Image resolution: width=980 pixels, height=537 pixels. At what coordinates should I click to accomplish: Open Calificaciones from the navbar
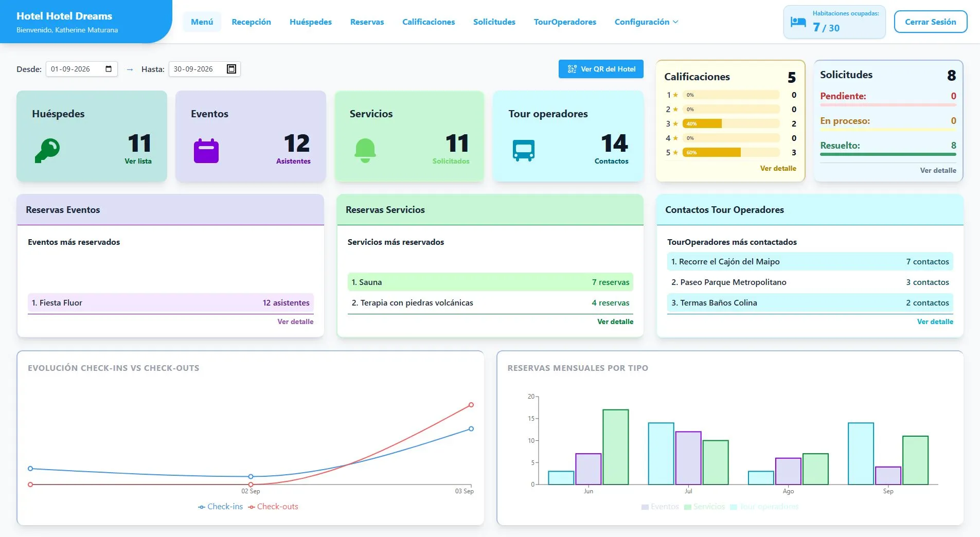(429, 22)
